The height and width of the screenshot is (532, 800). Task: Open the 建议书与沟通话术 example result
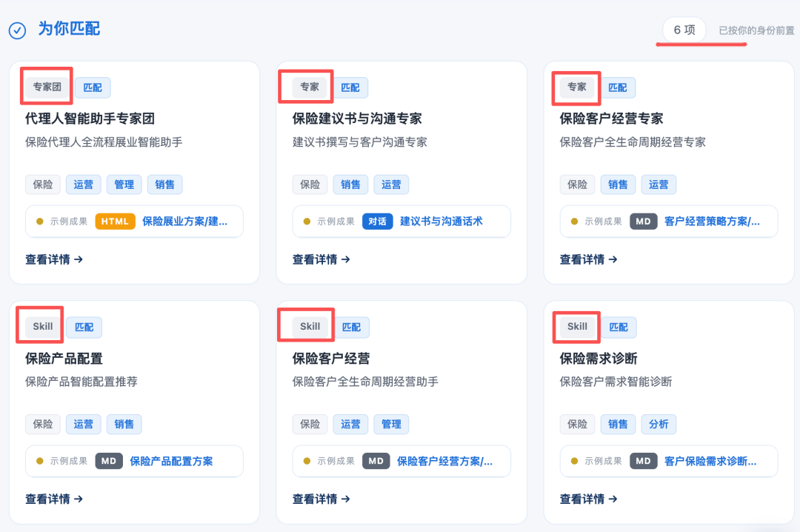point(441,222)
